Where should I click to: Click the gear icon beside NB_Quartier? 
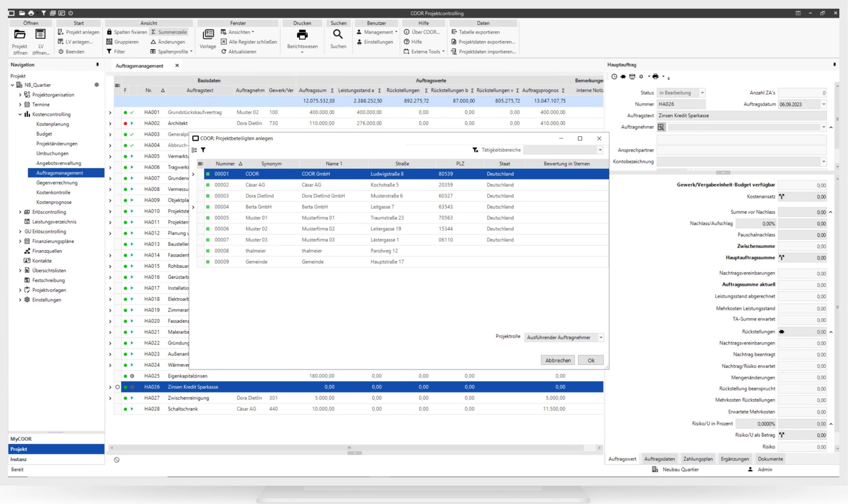pos(97,85)
